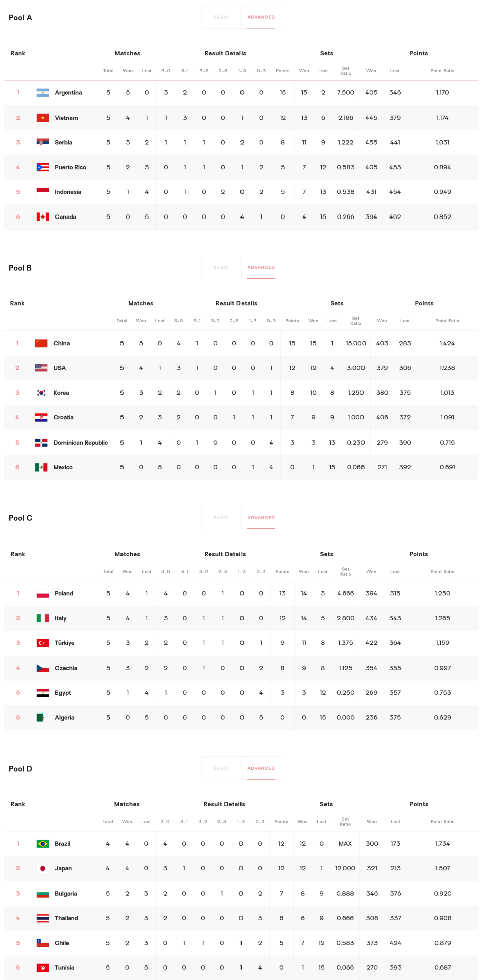Screen dimensions: 482x980
Task: Switch Pool A to Basic view
Action: click(221, 17)
